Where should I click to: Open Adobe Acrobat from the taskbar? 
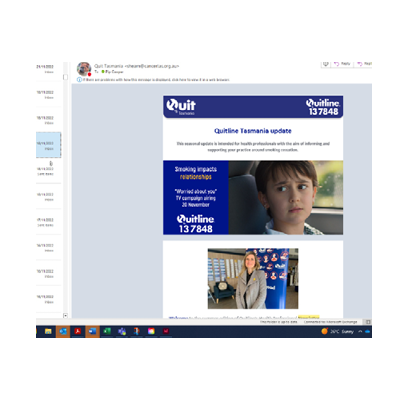(77, 331)
